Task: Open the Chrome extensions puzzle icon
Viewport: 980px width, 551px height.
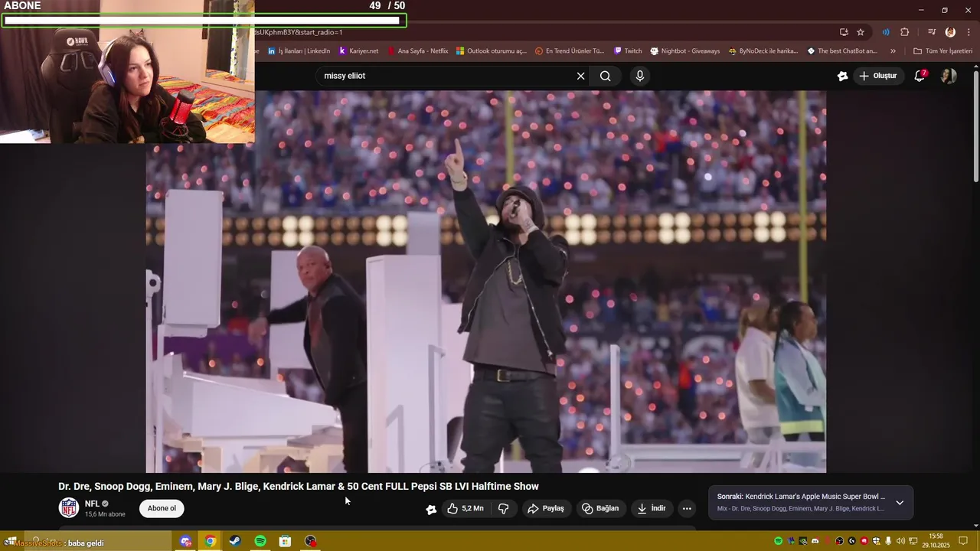Action: [904, 32]
